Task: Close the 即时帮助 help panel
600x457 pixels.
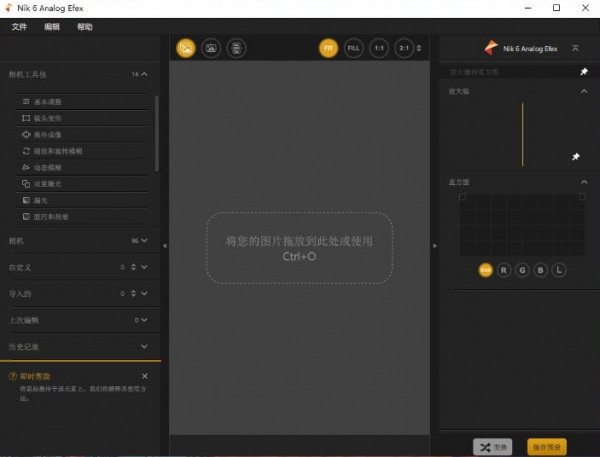Action: 145,376
